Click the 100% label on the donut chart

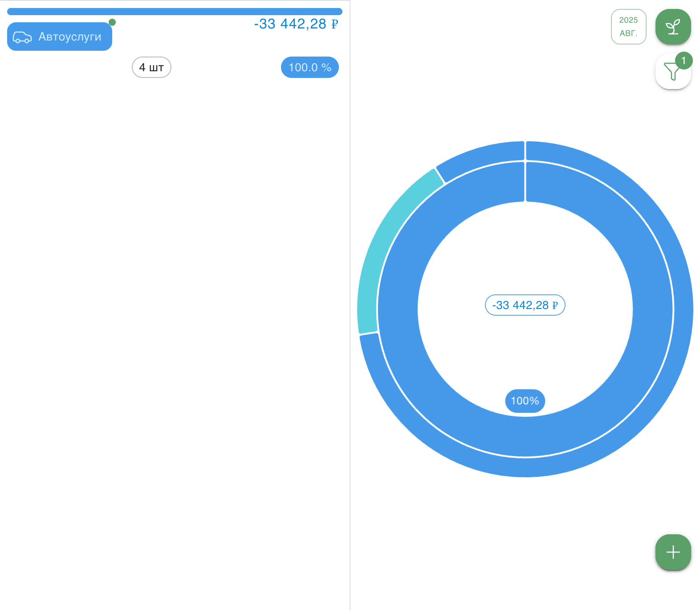pyautogui.click(x=525, y=401)
